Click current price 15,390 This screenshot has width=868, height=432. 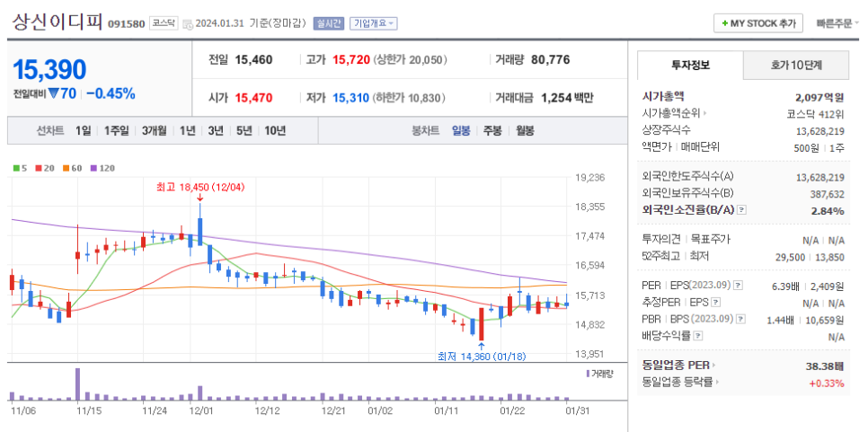point(49,70)
